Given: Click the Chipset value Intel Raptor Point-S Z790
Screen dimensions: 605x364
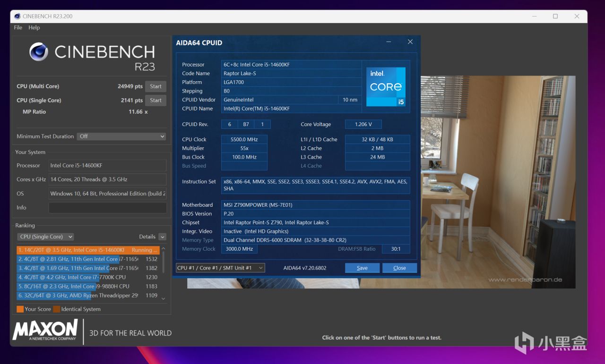Looking at the screenshot, I should pyautogui.click(x=316, y=222).
